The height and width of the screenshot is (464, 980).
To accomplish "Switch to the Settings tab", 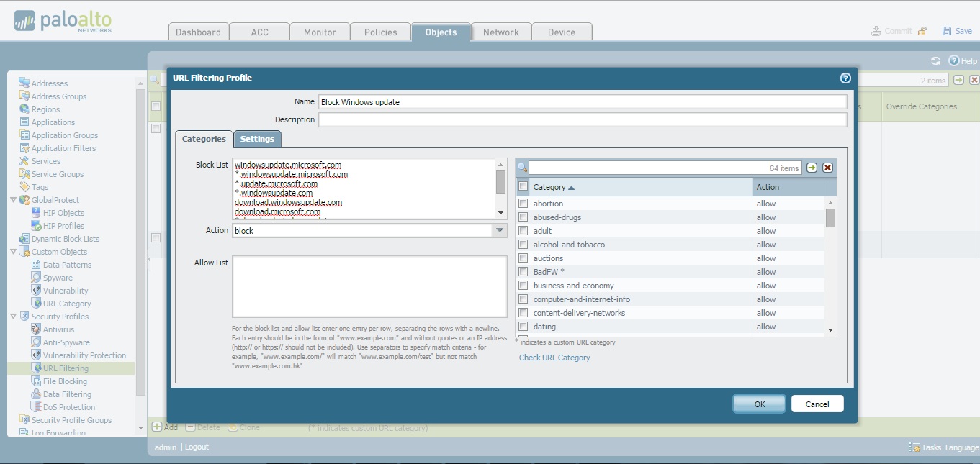I will click(257, 139).
